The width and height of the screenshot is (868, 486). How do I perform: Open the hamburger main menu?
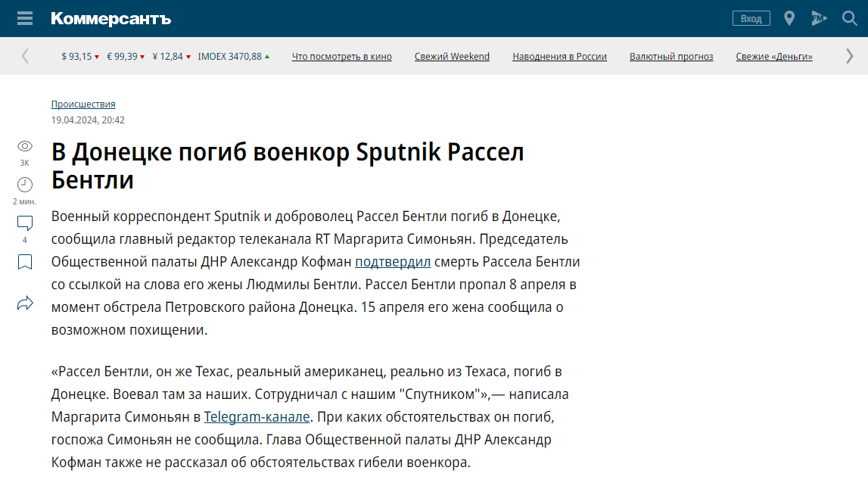tap(25, 18)
